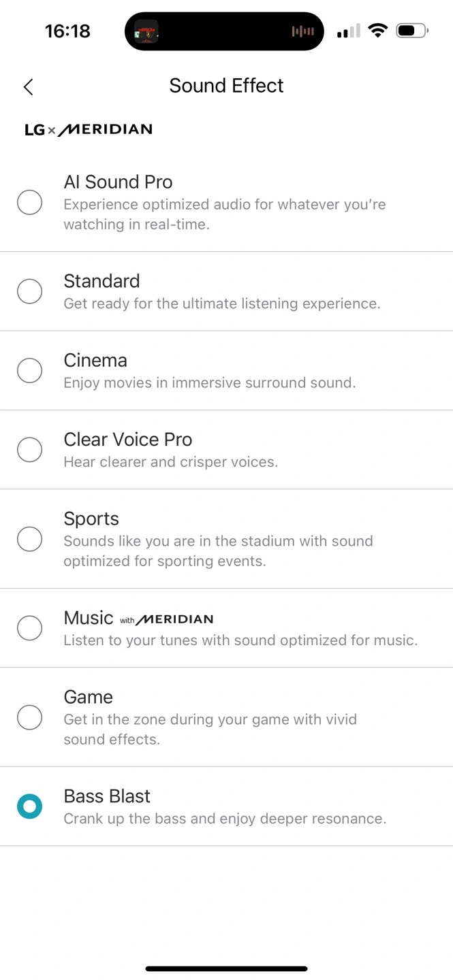Tap the Game sound effect description text
The image size is (453, 980).
click(x=210, y=729)
